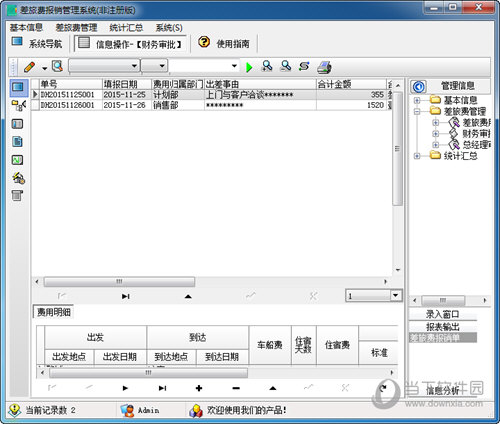Delete detail row with minus button
The image size is (500, 424).
(236, 388)
